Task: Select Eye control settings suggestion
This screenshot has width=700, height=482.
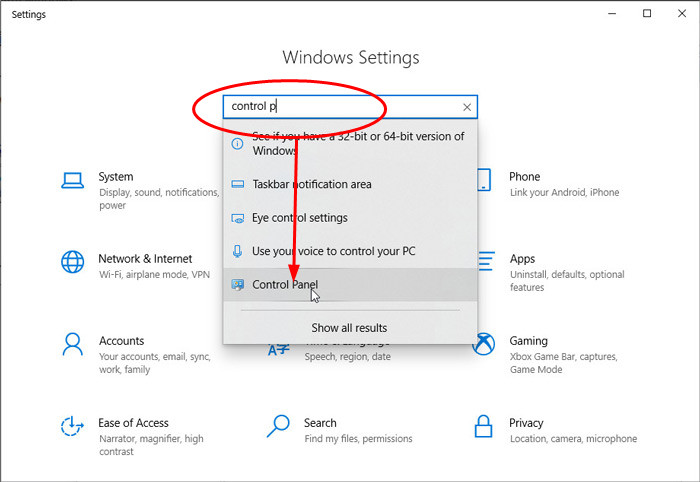Action: click(x=300, y=218)
